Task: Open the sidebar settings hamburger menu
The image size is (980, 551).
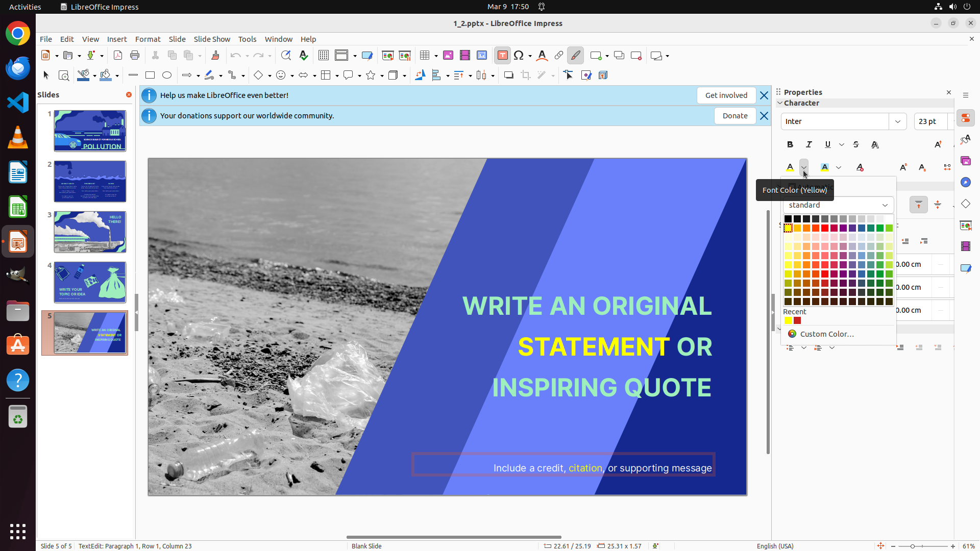Action: (x=966, y=95)
